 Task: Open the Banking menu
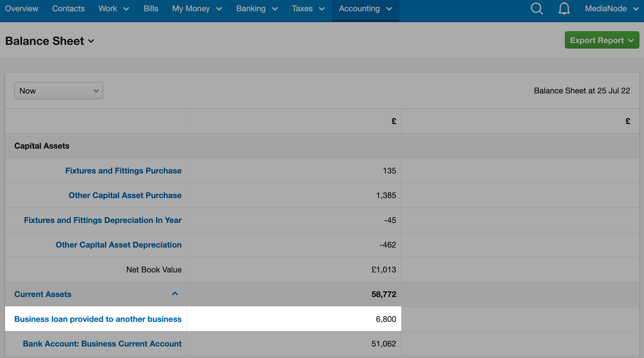tap(257, 9)
